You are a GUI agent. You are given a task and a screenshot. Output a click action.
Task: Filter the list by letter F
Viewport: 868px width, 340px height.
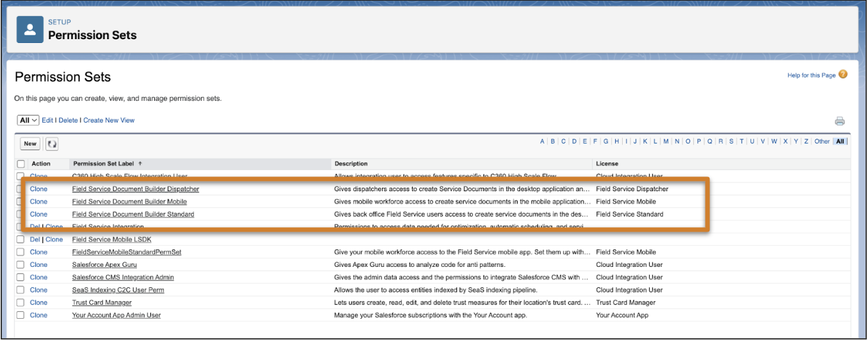[596, 141]
